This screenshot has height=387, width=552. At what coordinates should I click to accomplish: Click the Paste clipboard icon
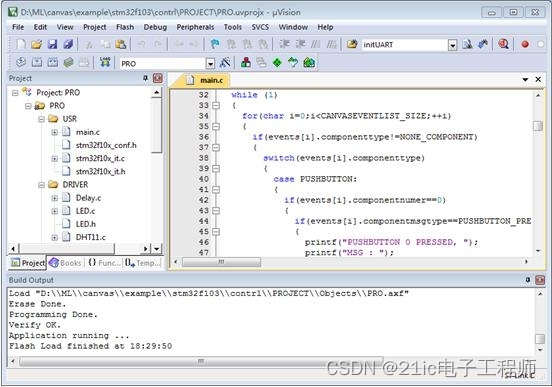tap(121, 44)
